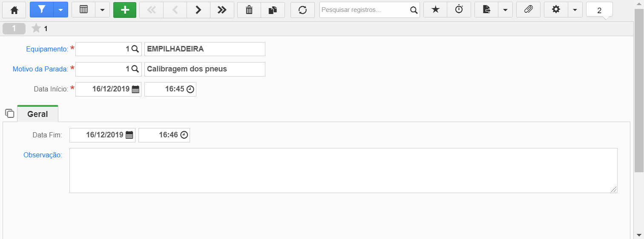
Task: Go to the next record arrow
Action: pos(198,10)
